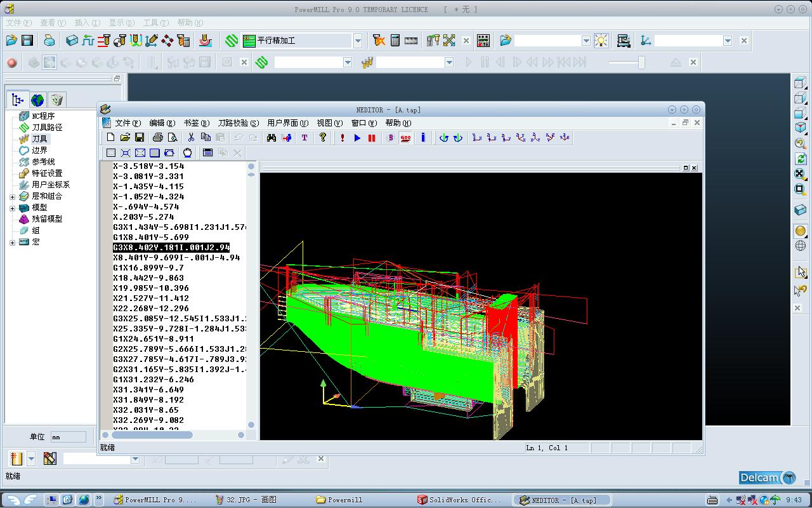Select 边界 in the explorer tree
Image resolution: width=812 pixels, height=508 pixels.
(x=39, y=150)
